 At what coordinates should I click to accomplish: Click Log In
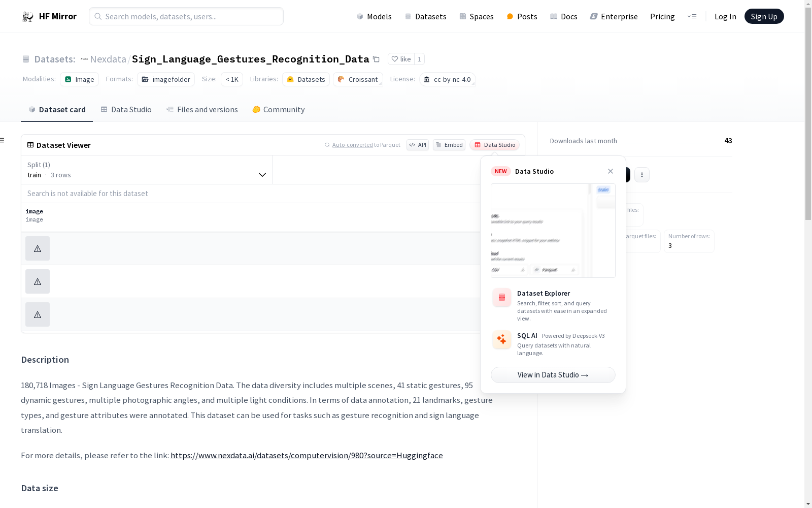click(x=725, y=16)
